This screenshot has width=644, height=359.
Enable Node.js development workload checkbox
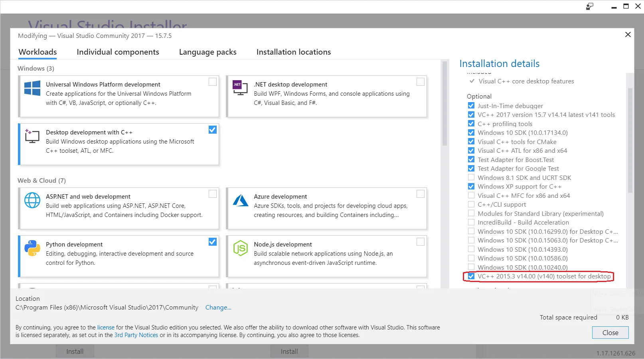[421, 242]
